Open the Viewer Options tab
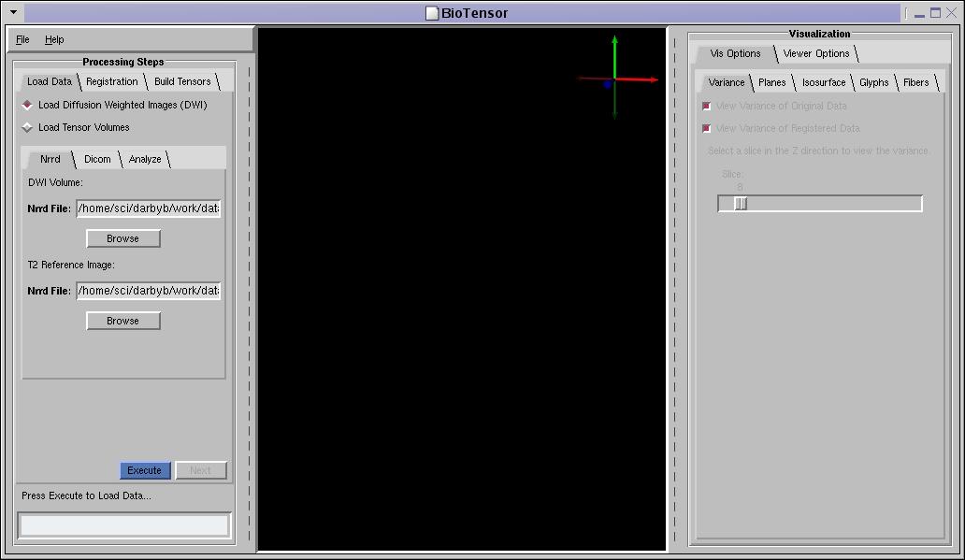The width and height of the screenshot is (965, 560). click(816, 53)
